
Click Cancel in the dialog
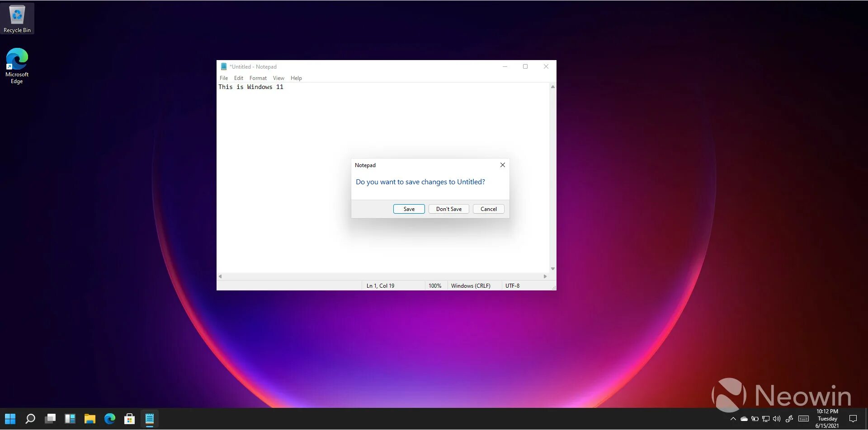(x=489, y=209)
